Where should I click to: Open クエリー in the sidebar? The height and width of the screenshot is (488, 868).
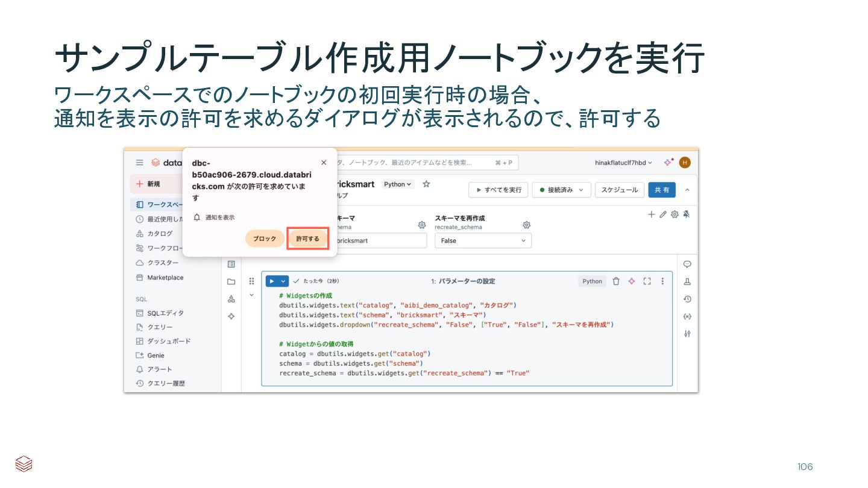[x=155, y=327]
